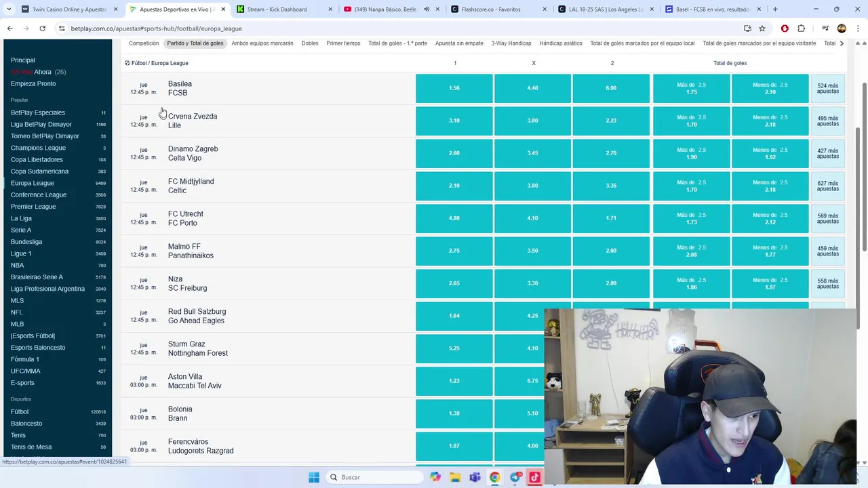Bet on Sturm Graz win at 5.25

tap(454, 348)
